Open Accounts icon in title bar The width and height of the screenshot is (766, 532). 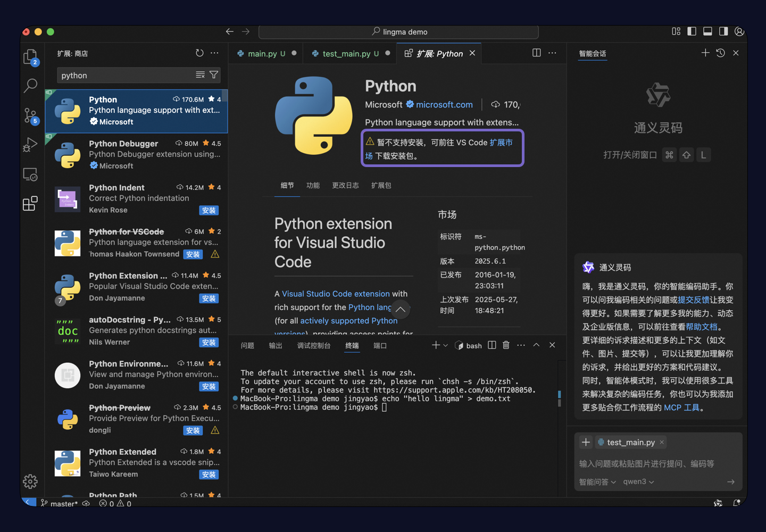[x=739, y=32]
